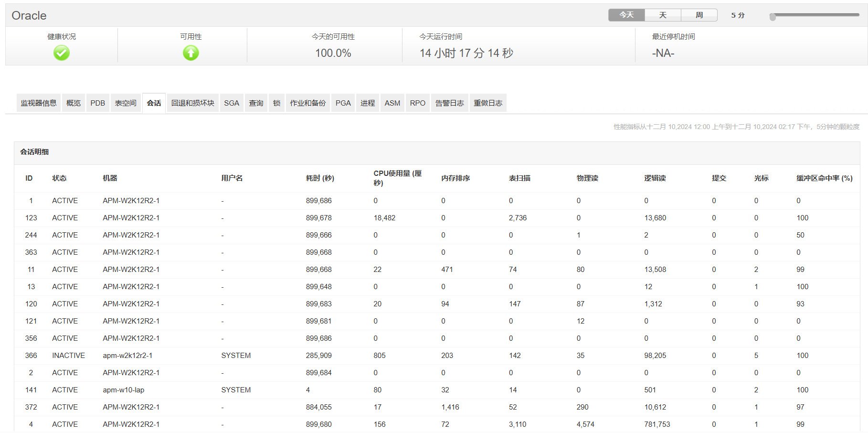The height and width of the screenshot is (433, 868).
Task: Open the 重做日志 tab
Action: (488, 103)
